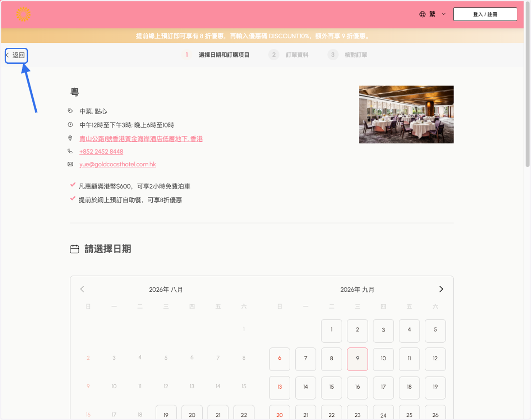The width and height of the screenshot is (531, 420).
Task: Select September 19 on the calendar
Action: [435, 387]
